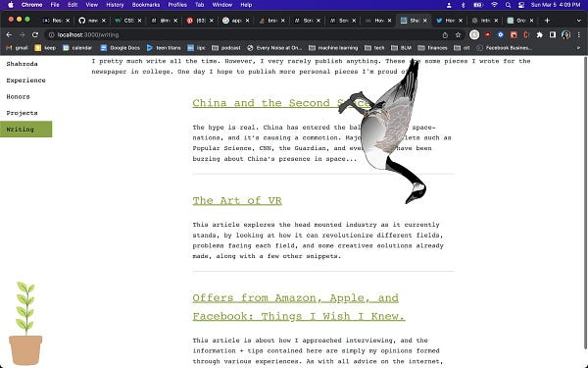Open the macOS Bluetooth status icon
The width and height of the screenshot is (588, 368).
click(x=464, y=5)
